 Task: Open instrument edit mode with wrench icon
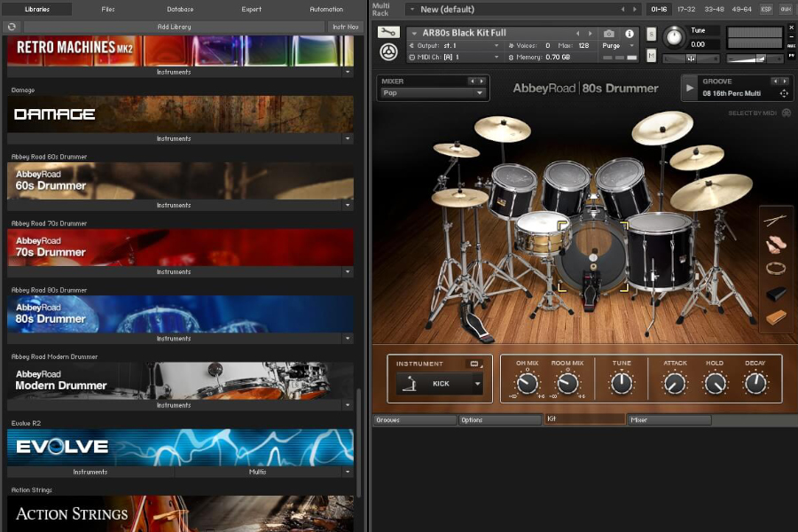pos(388,33)
